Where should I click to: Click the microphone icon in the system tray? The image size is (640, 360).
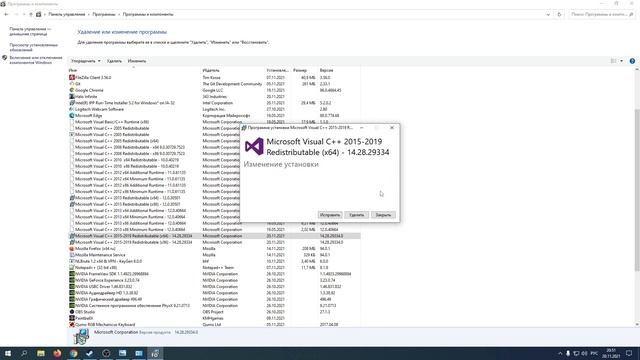click(568, 353)
